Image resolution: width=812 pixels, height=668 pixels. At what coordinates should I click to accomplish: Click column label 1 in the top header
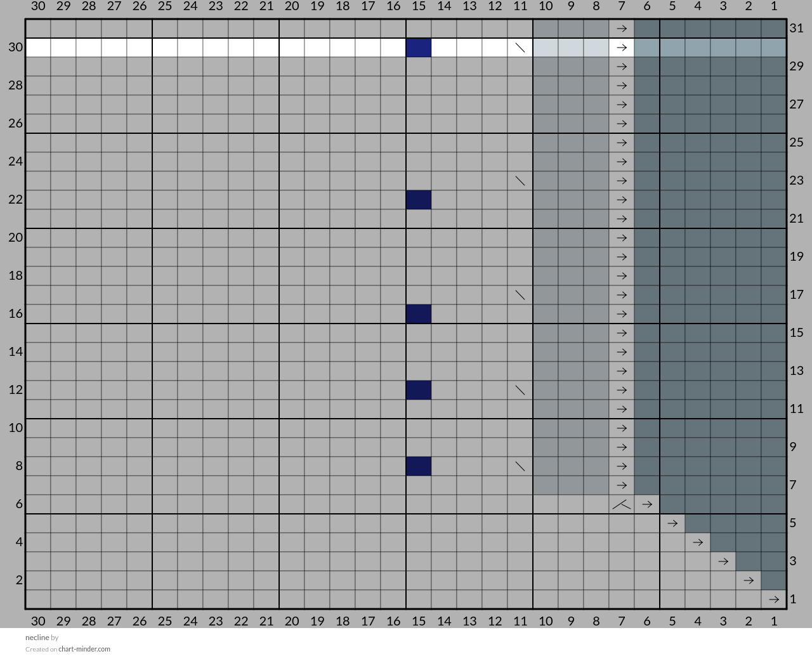pos(774,6)
